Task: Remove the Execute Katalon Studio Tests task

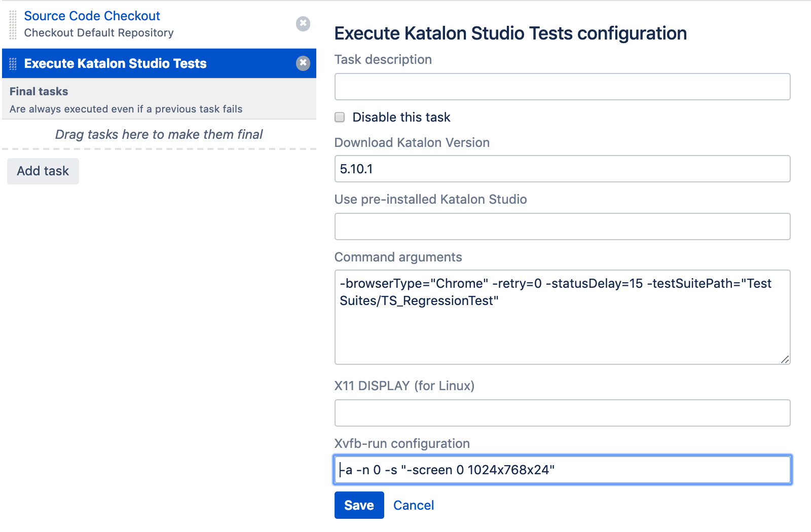Action: [x=303, y=63]
